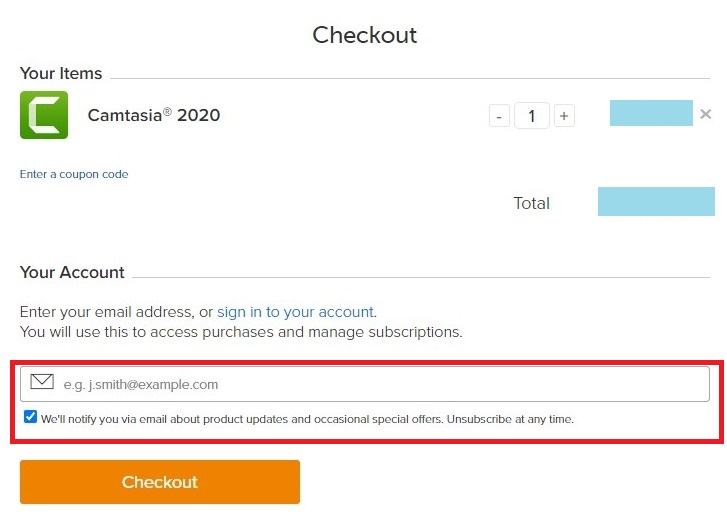Follow the sign in to your account link

point(295,312)
